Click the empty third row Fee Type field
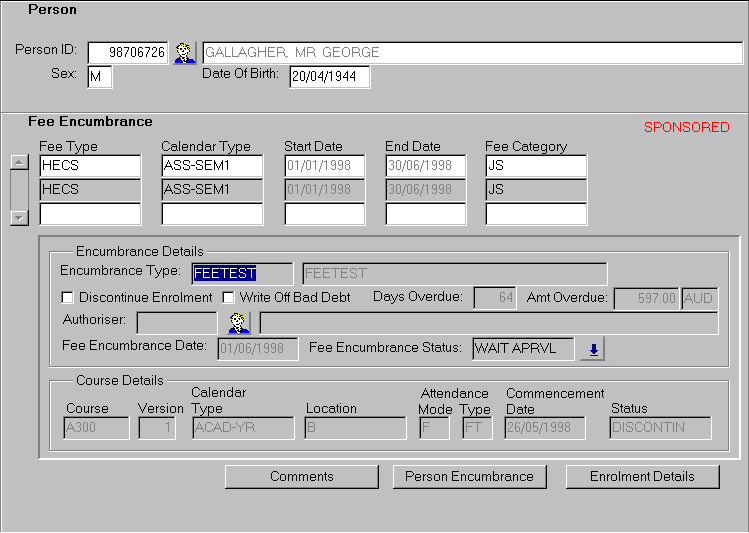Viewport: 749px width, 533px height. click(x=90, y=214)
